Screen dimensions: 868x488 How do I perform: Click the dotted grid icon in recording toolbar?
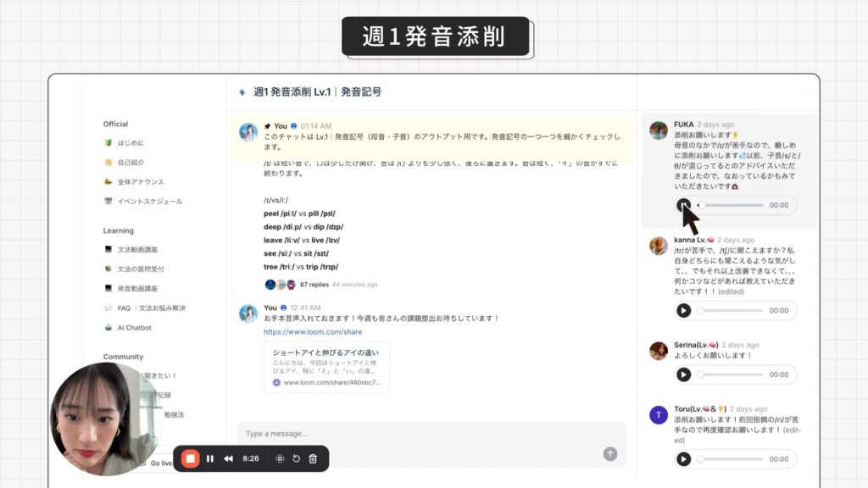[x=280, y=458]
